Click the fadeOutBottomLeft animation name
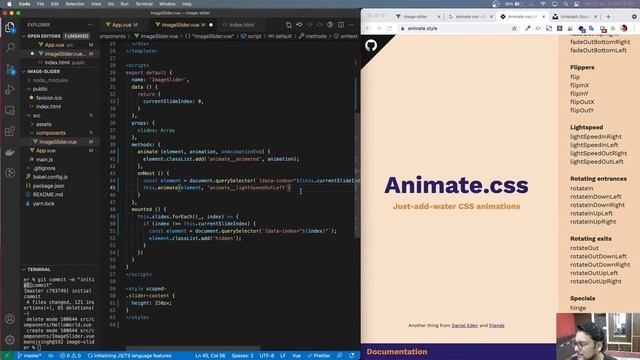 (598, 51)
